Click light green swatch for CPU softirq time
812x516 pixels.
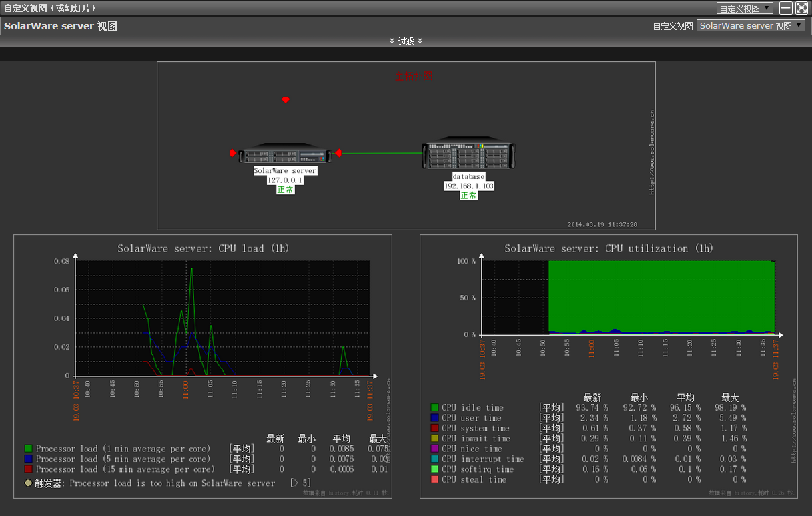point(435,469)
